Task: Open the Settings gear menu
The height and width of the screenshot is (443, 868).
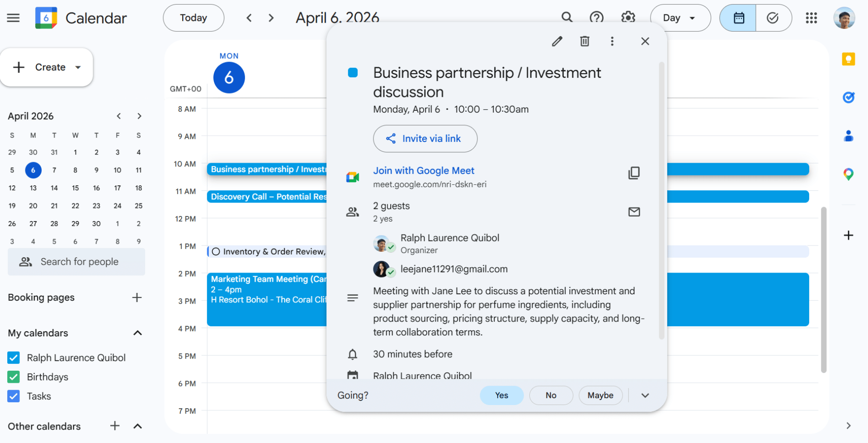Action: (x=628, y=18)
